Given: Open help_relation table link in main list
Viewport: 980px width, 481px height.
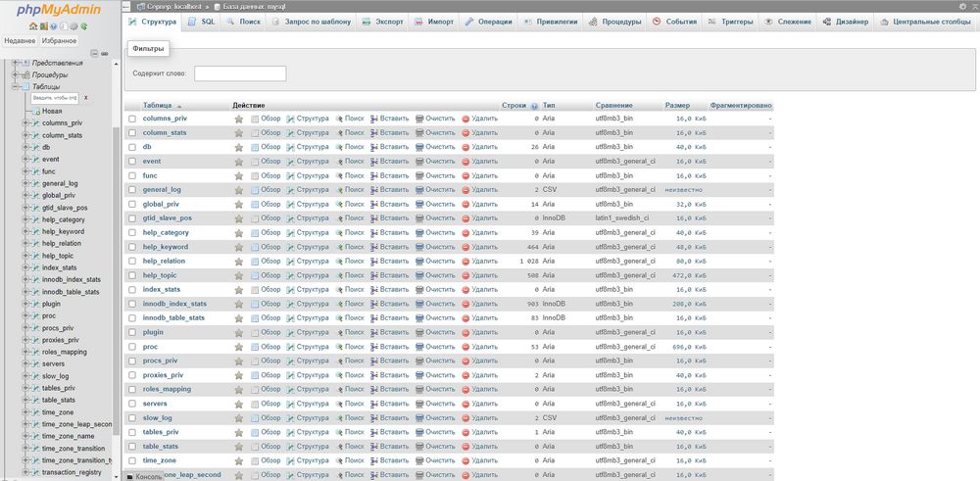Looking at the screenshot, I should click(164, 262).
